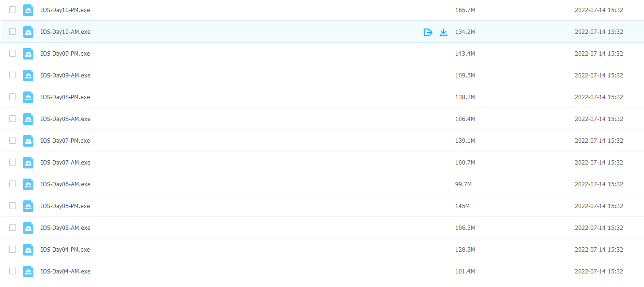Click the 99.7M size value
This screenshot has width=644, height=287.
[x=463, y=184]
